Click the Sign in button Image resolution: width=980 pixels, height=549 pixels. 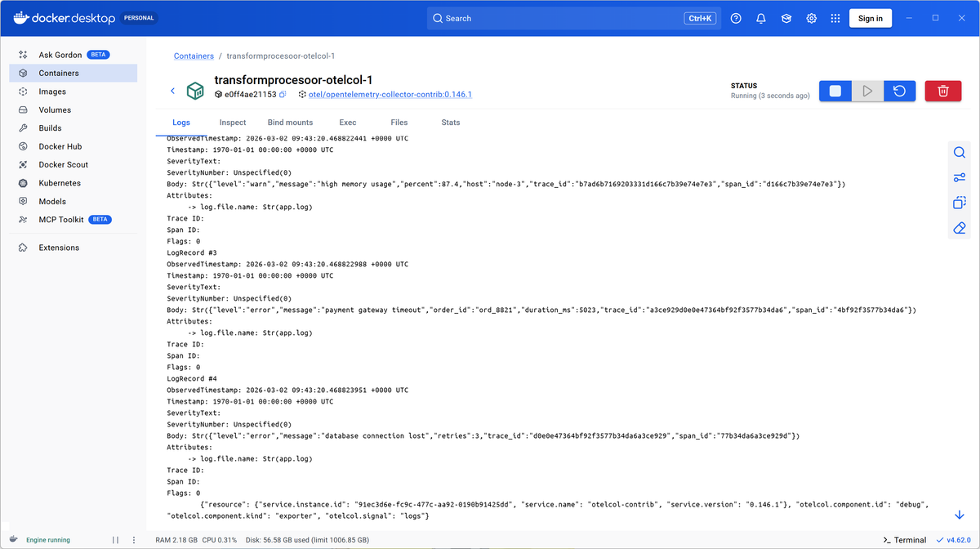pyautogui.click(x=871, y=18)
